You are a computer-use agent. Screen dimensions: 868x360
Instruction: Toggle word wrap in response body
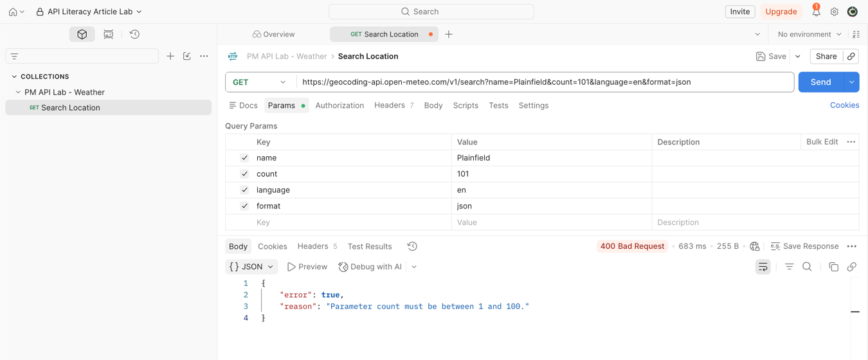[x=763, y=267]
